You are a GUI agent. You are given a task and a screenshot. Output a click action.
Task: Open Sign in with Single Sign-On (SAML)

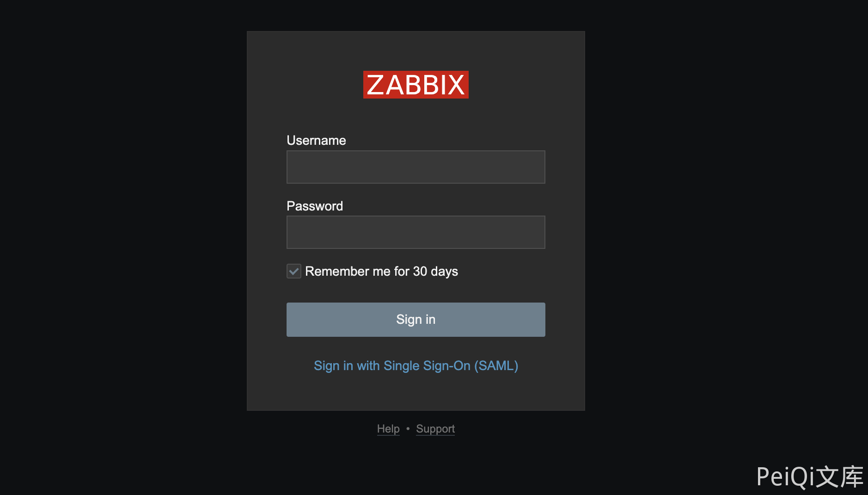click(415, 365)
